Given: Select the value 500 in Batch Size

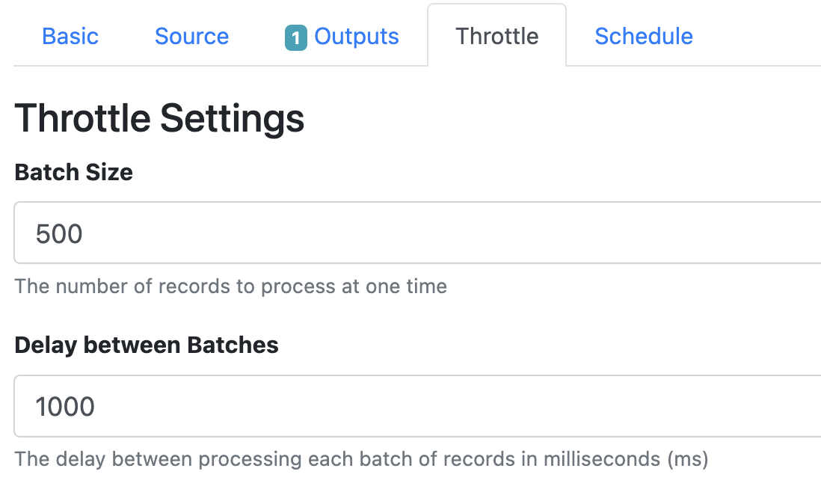Looking at the screenshot, I should (58, 233).
